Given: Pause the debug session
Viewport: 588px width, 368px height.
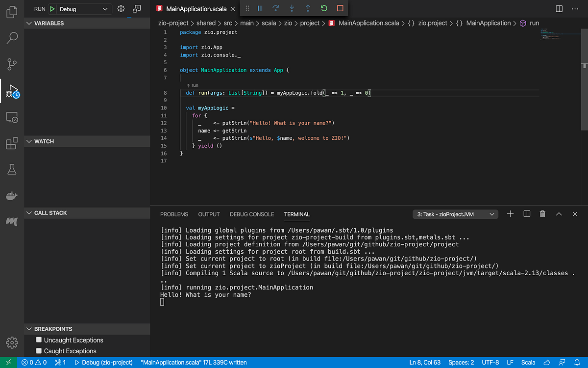Looking at the screenshot, I should pyautogui.click(x=260, y=8).
